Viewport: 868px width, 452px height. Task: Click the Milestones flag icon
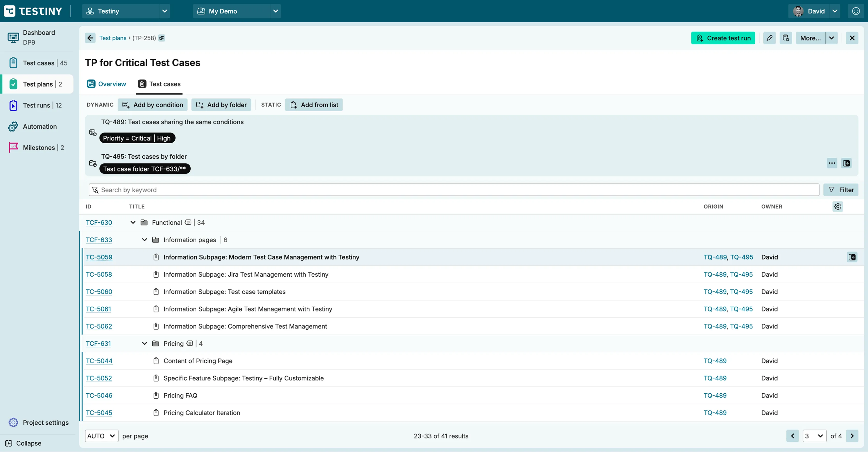13,147
